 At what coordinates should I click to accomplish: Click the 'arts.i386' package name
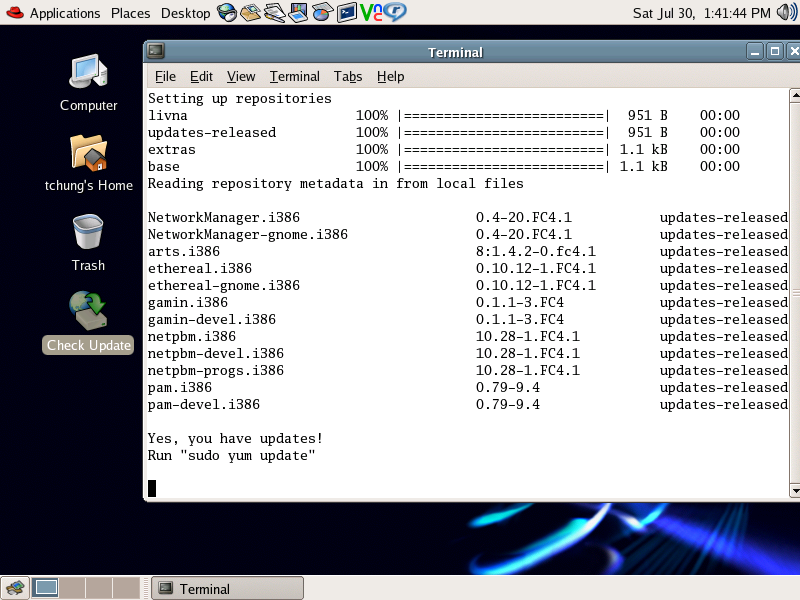184,252
